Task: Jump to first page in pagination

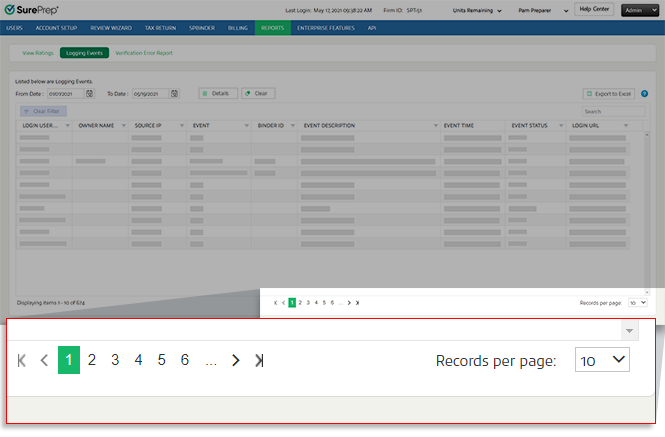Action: [22, 360]
